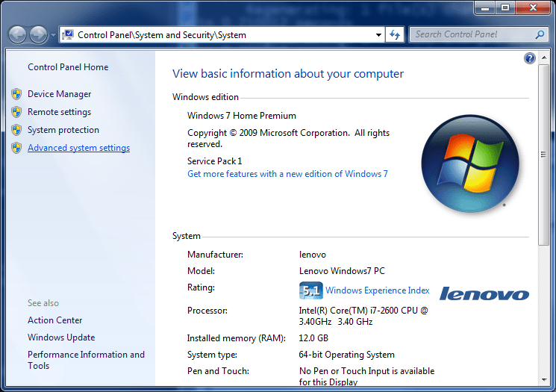The image size is (556, 392).
Task: Open Windows Update link
Action: (x=61, y=337)
